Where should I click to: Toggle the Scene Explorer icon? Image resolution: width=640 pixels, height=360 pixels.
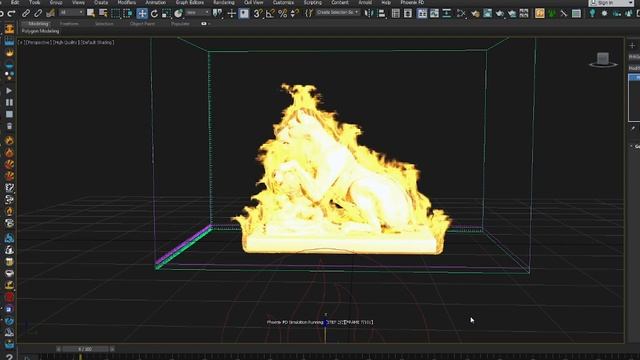tap(396, 13)
